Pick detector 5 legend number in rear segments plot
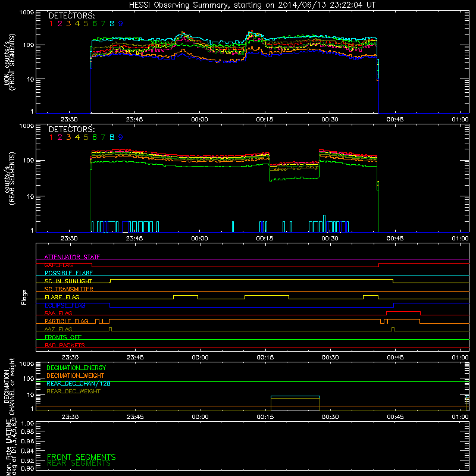This screenshot has width=476, height=476. [86, 137]
